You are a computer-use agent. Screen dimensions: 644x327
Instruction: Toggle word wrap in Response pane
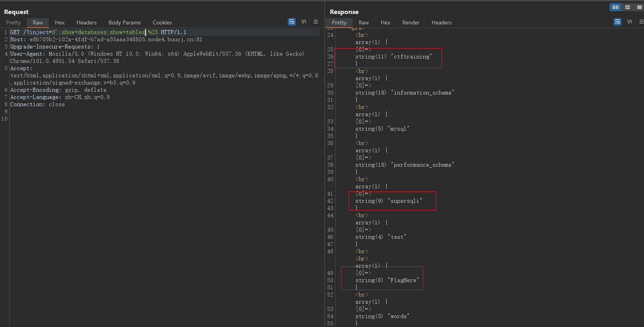(618, 22)
